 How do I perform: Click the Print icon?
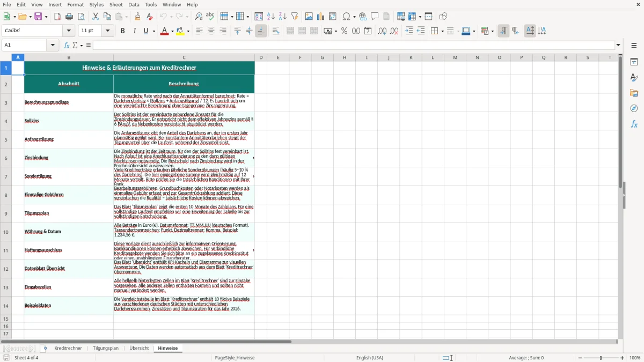[x=69, y=17]
